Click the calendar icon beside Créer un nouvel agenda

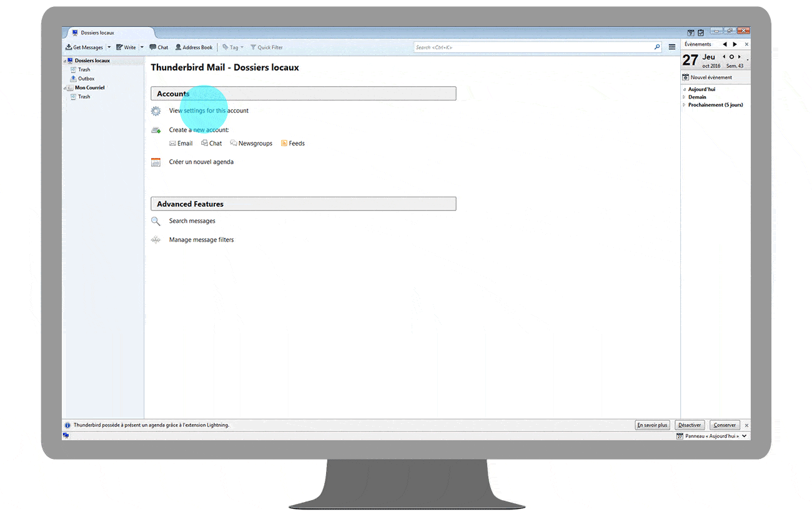pos(156,162)
